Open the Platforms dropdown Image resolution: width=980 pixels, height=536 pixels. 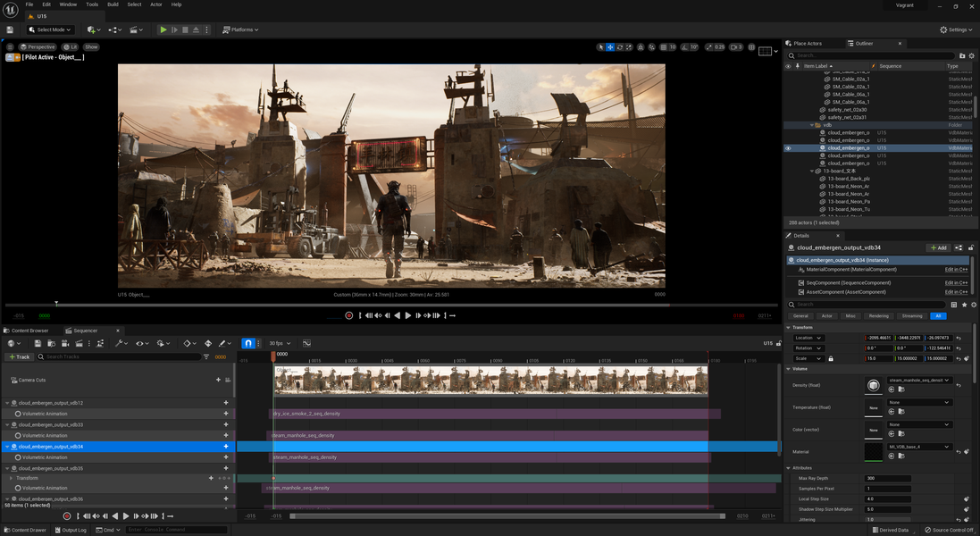241,29
